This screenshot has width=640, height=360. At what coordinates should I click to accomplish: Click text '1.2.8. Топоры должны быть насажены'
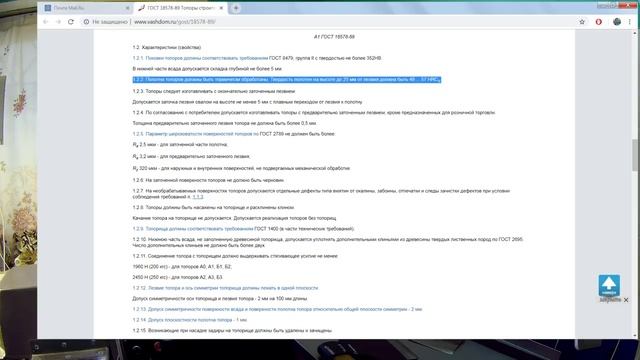point(213,207)
